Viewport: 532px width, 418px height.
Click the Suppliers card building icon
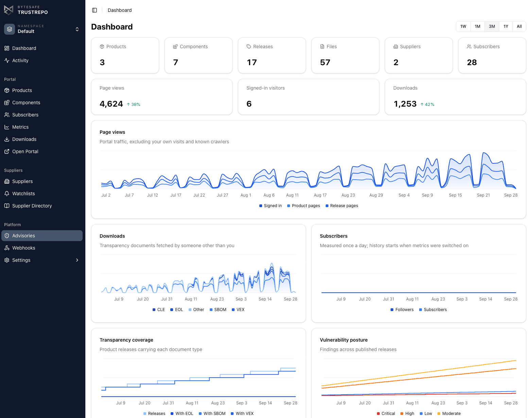(396, 47)
